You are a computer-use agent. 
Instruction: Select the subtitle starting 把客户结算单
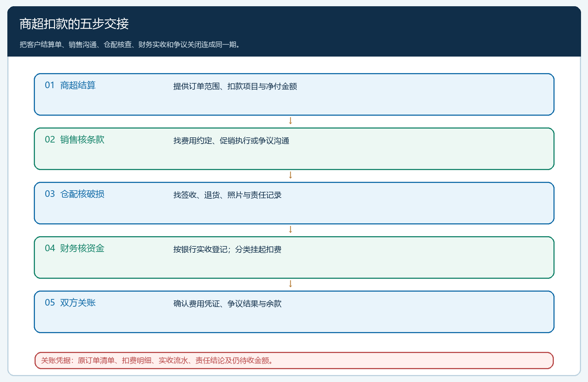130,44
